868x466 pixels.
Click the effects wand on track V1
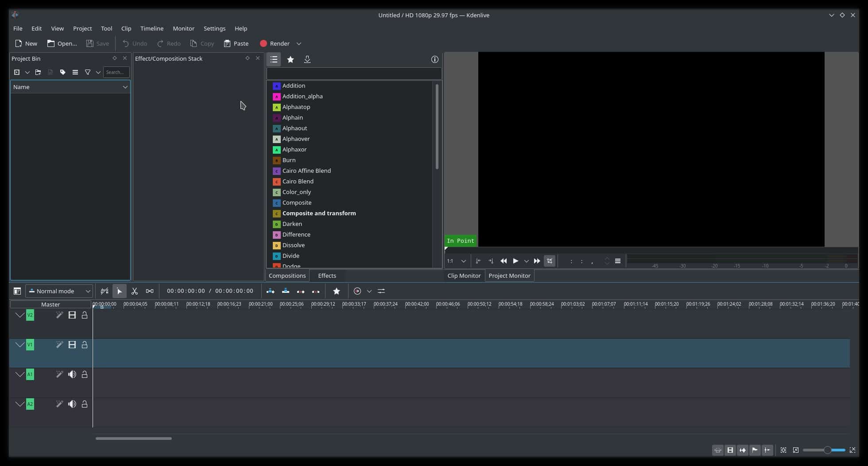59,345
